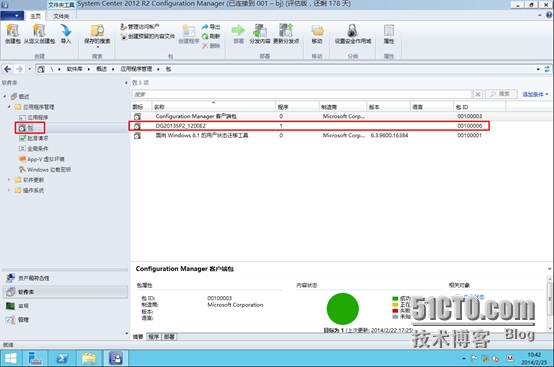This screenshot has width=554, height=367.
Task: Switch to the Programs (程序) detail tab
Action: (154, 337)
